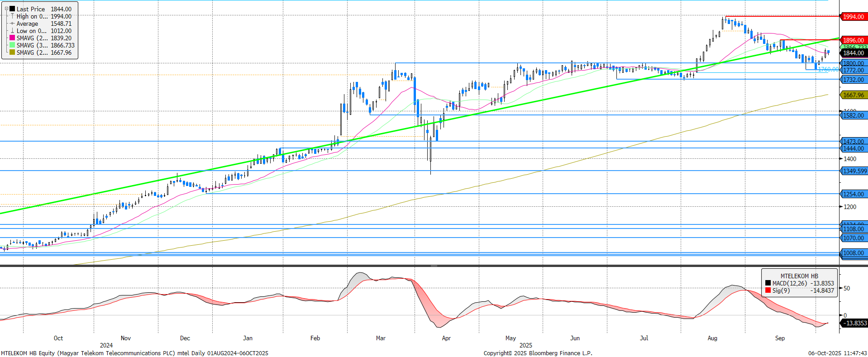Image resolution: width=868 pixels, height=357 pixels.
Task: Click the red 1994.00 price label
Action: click(x=853, y=17)
